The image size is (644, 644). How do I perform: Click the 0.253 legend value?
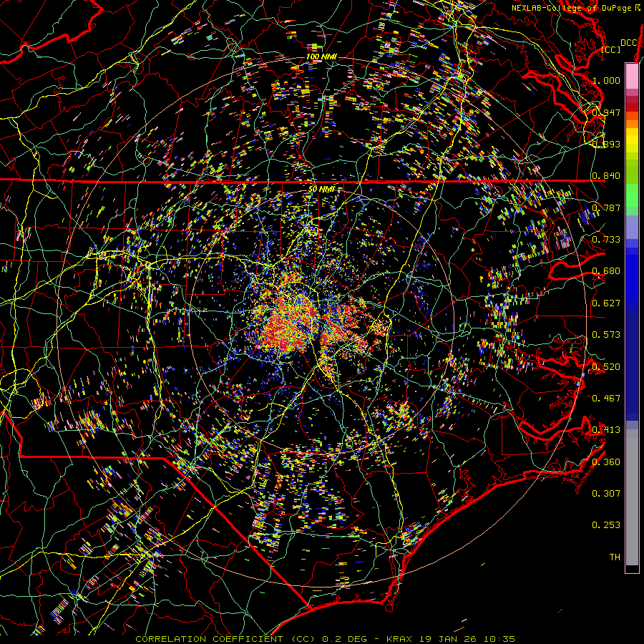pos(606,525)
